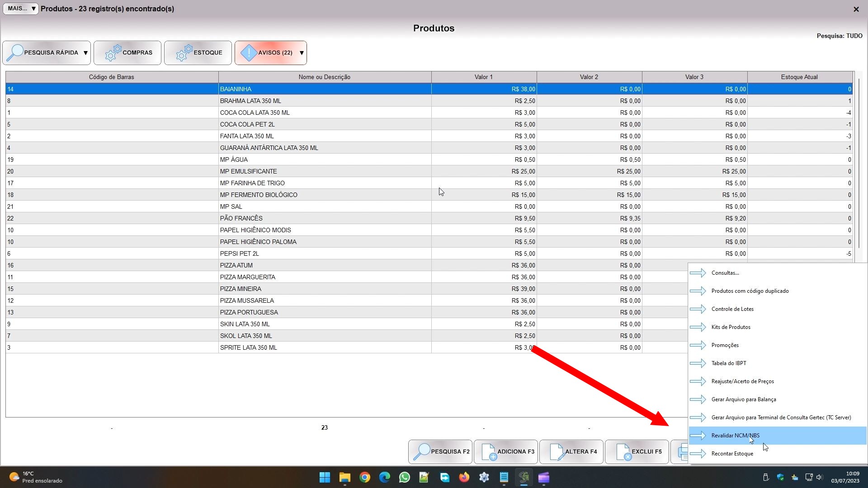This screenshot has height=488, width=868.
Task: Open File Explorer from taskbar
Action: coord(345,478)
